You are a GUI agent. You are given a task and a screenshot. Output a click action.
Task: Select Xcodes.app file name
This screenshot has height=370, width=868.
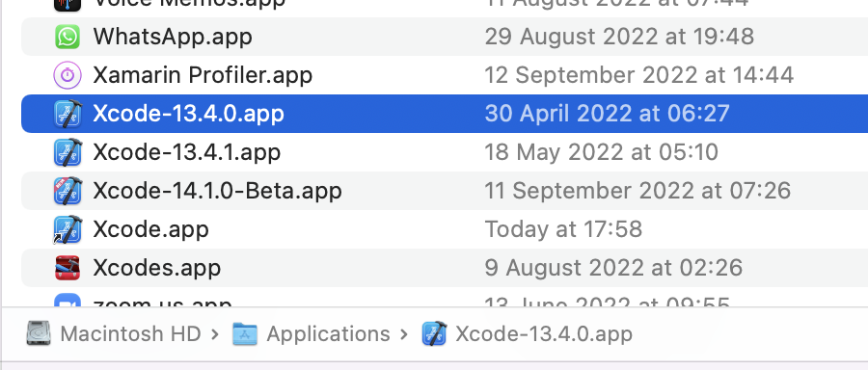tap(157, 268)
